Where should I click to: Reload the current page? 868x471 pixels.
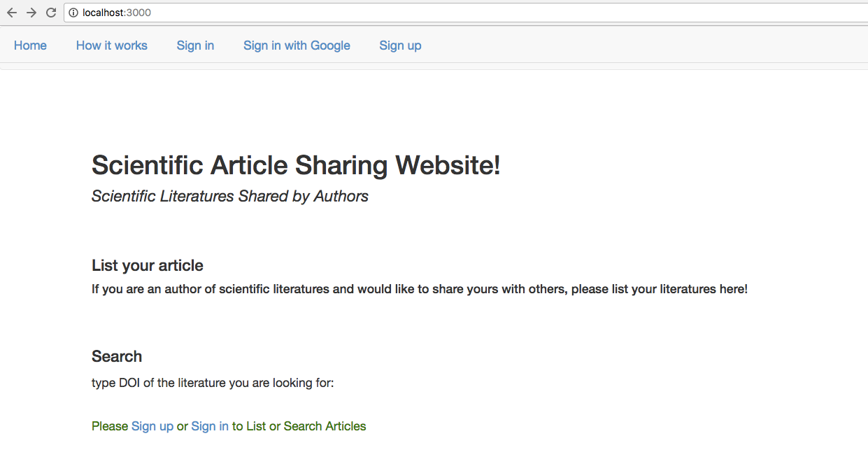click(51, 13)
